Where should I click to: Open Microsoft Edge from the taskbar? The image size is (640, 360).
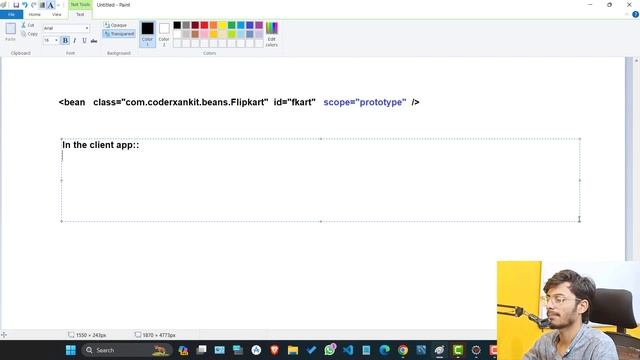(384, 350)
